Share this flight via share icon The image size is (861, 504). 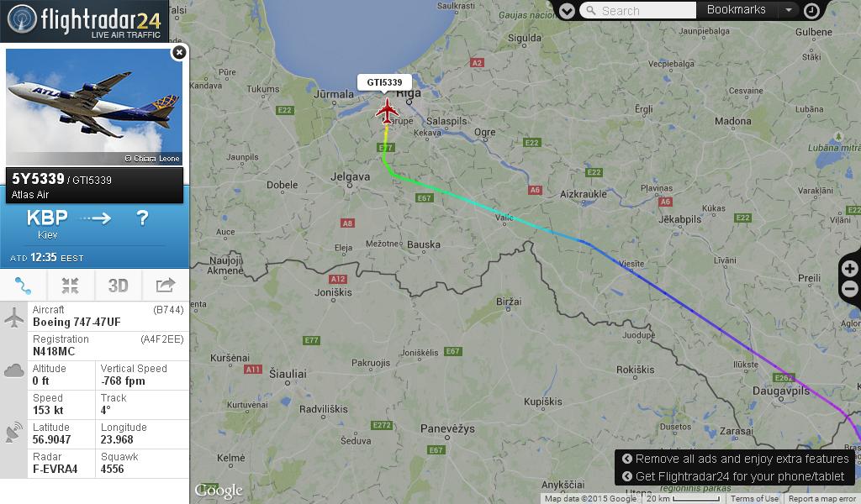tap(166, 285)
